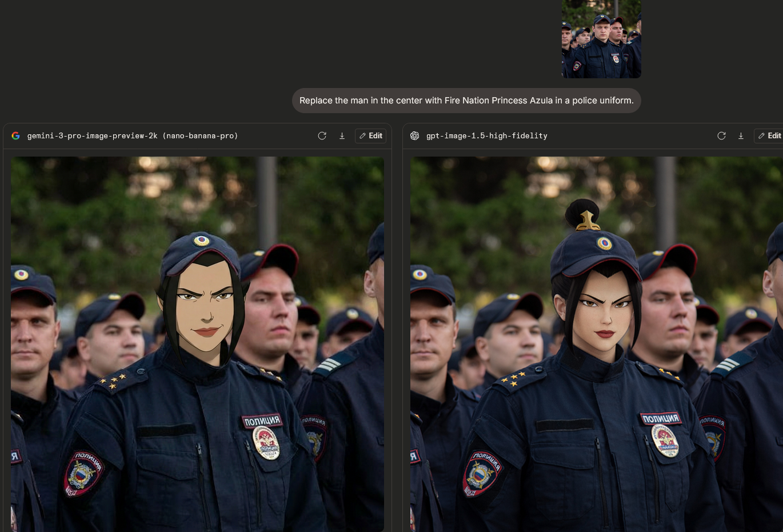Select the gemini-3-pro-image-preview-2k model name
This screenshot has width=783, height=532.
(x=133, y=136)
